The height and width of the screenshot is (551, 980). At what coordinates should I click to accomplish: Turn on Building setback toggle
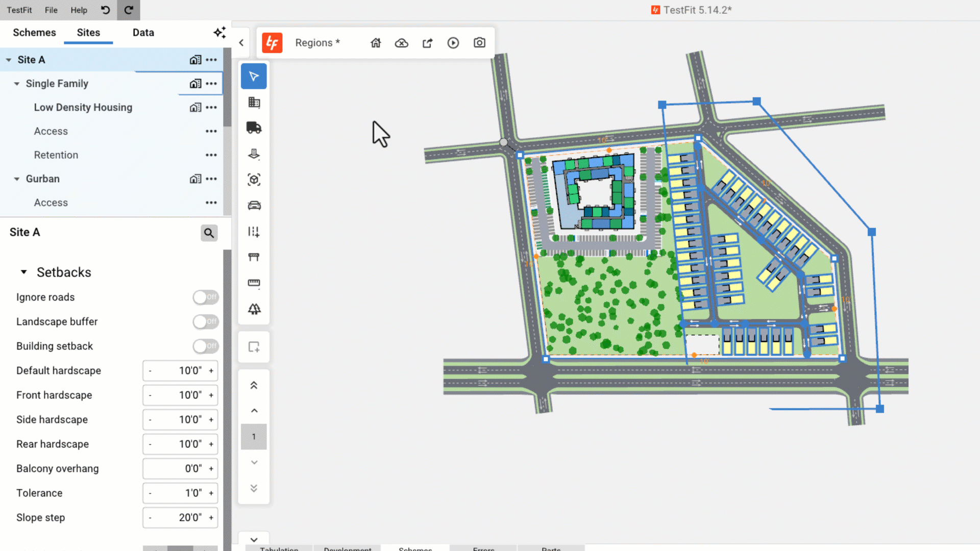pyautogui.click(x=206, y=346)
